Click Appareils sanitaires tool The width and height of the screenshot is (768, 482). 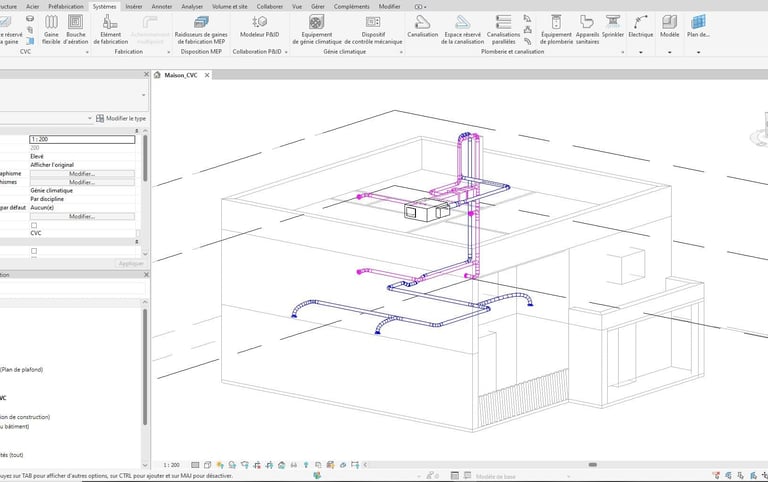587,27
